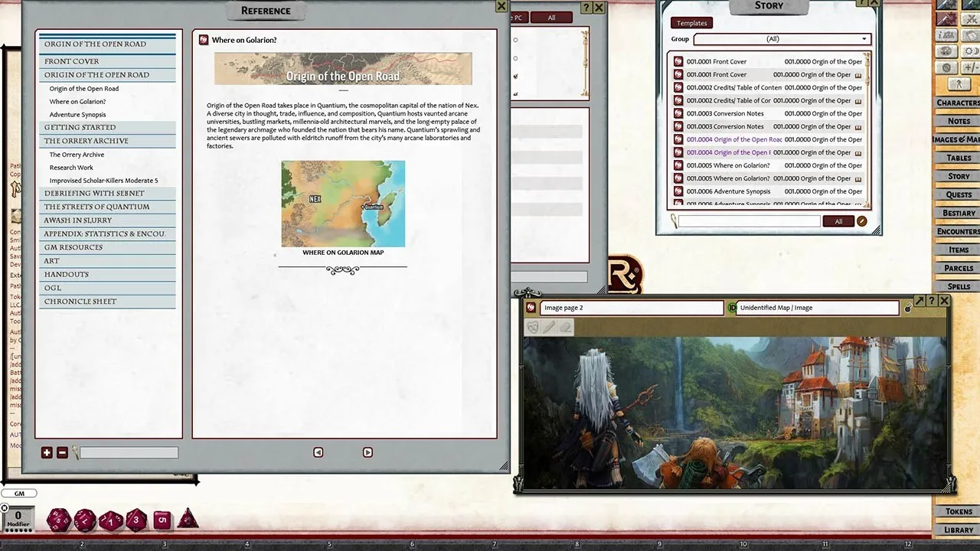Click the Where on Golarion link icon in Reference
This screenshot has height=551, width=980.
204,40
